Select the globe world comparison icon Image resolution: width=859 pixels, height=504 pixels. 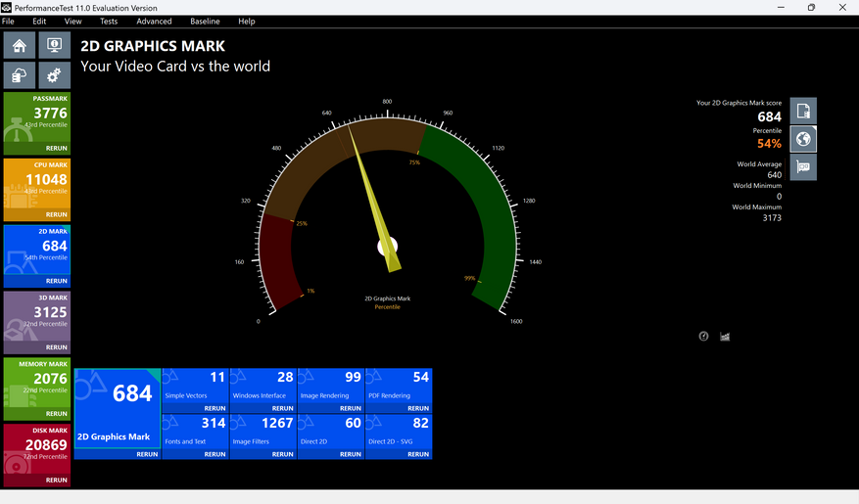click(x=803, y=139)
